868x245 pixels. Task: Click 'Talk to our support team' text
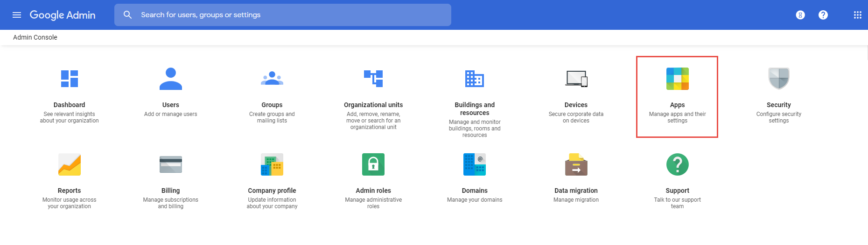(x=678, y=203)
